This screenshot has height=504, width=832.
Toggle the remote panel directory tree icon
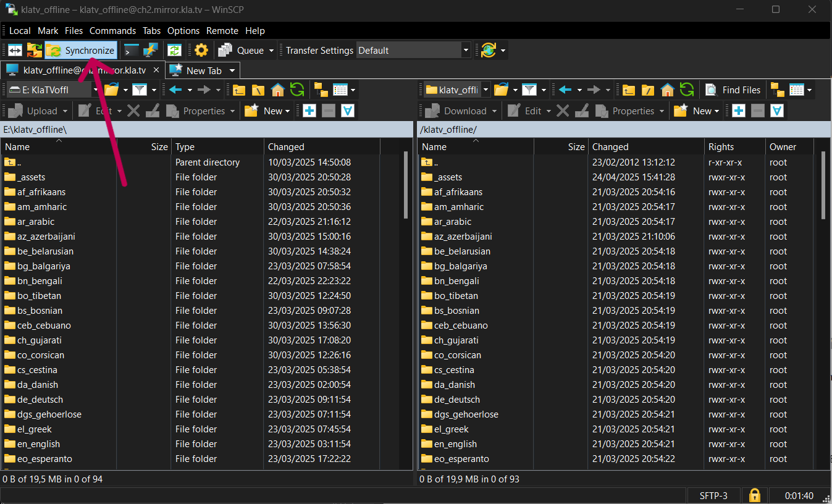click(777, 90)
